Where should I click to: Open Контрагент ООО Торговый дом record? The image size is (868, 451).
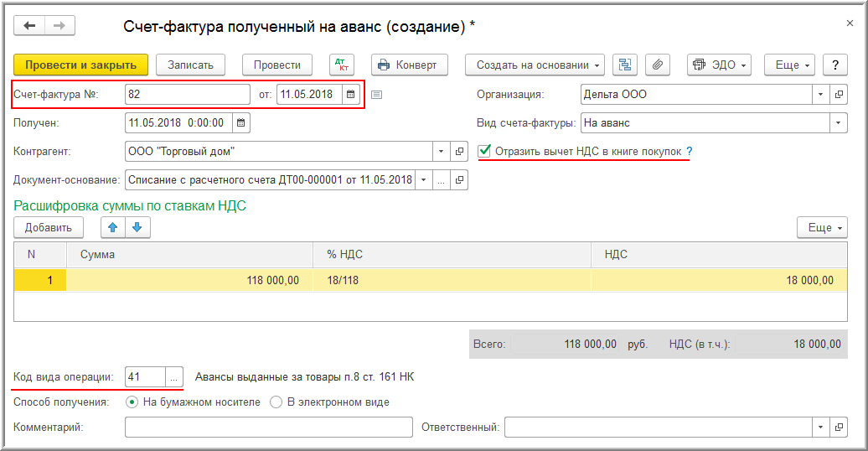pyautogui.click(x=459, y=151)
